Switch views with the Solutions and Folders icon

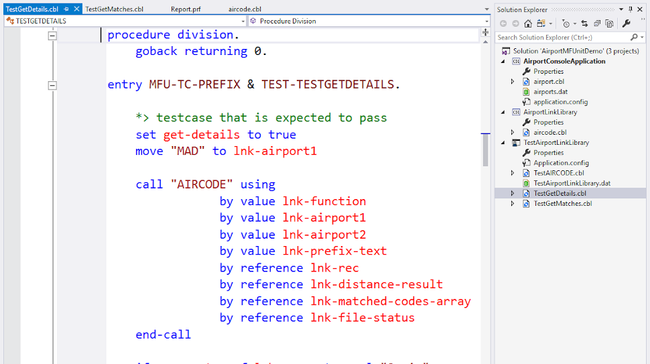(541, 24)
